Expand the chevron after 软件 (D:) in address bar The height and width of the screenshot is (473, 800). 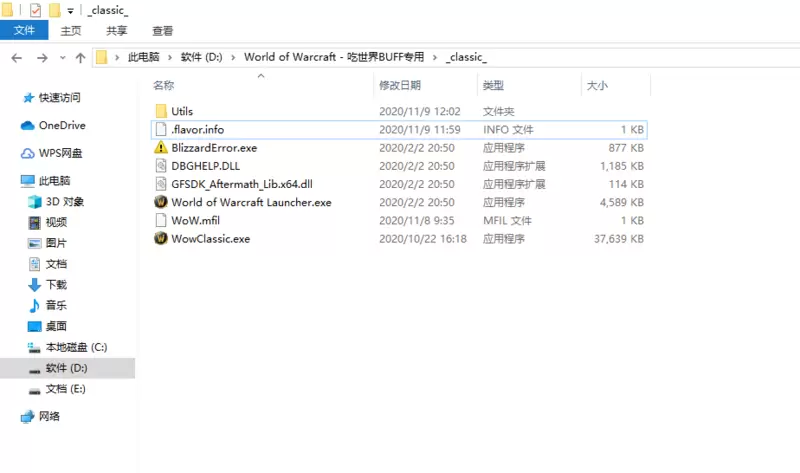tap(233, 57)
